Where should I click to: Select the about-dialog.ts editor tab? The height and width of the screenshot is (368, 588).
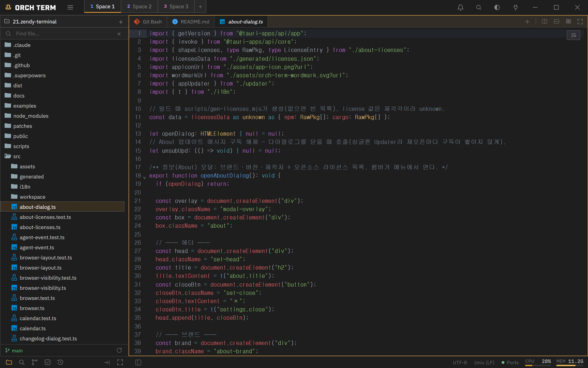tap(241, 22)
